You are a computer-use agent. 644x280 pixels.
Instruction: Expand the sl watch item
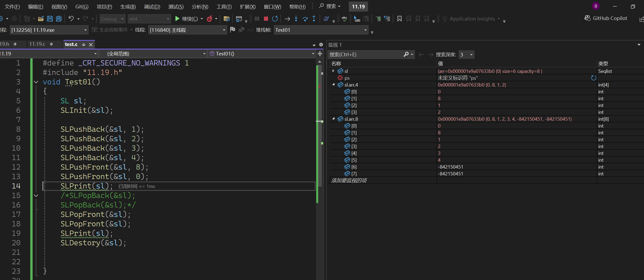(333, 71)
